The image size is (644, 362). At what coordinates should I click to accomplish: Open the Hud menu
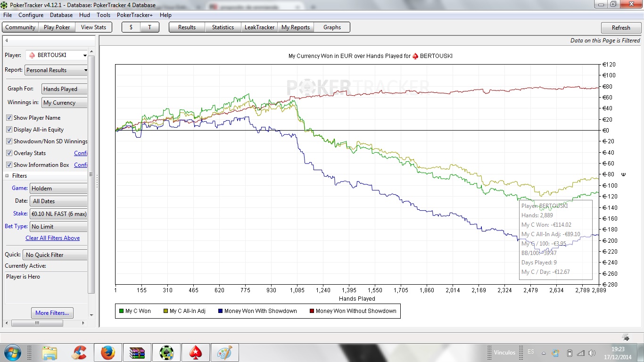tap(85, 15)
